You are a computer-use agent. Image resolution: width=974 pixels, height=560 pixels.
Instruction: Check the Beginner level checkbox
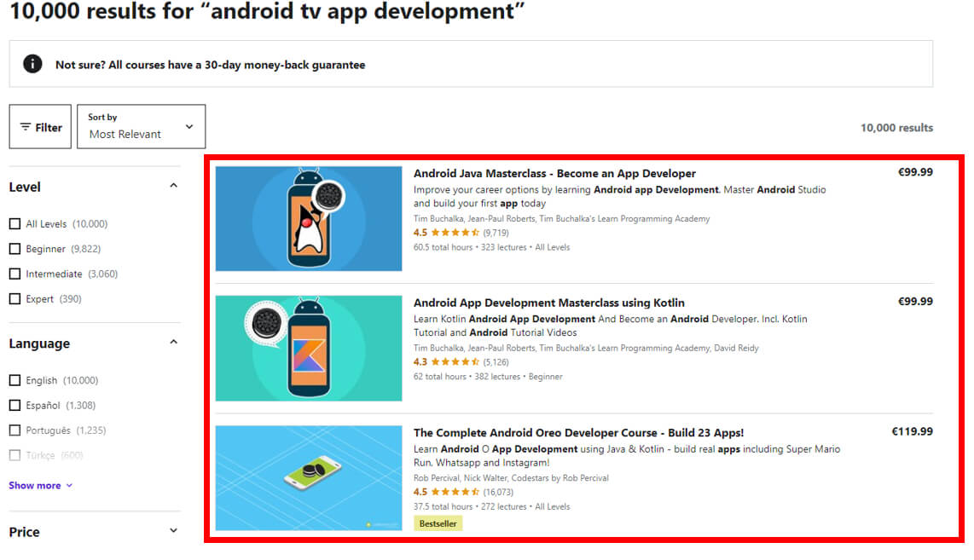14,248
